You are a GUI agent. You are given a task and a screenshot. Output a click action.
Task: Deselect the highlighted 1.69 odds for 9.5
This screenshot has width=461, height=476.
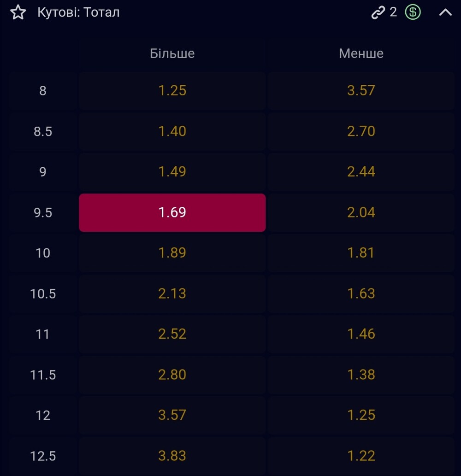172,212
